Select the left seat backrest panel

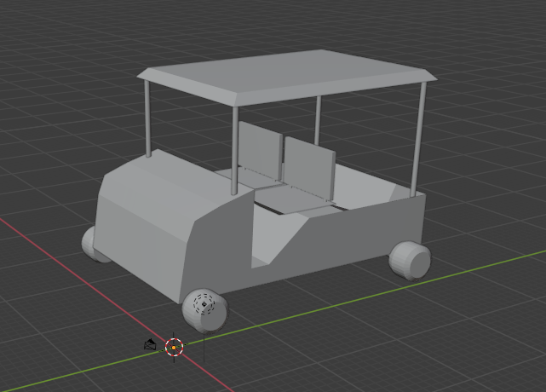[x=260, y=150]
